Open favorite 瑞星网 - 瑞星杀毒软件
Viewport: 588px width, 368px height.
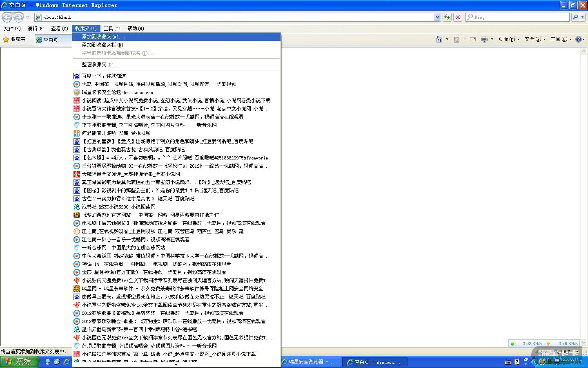(176, 289)
